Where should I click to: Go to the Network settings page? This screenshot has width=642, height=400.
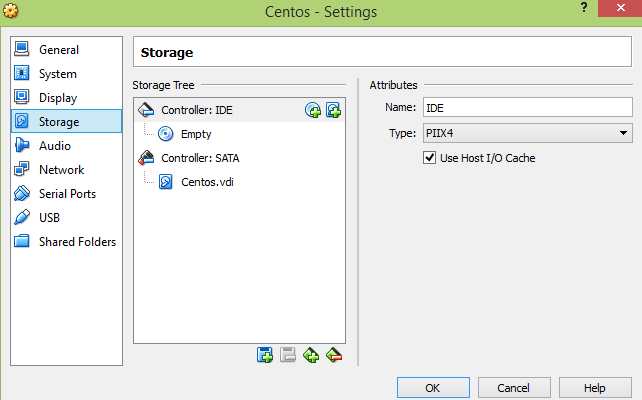point(61,169)
